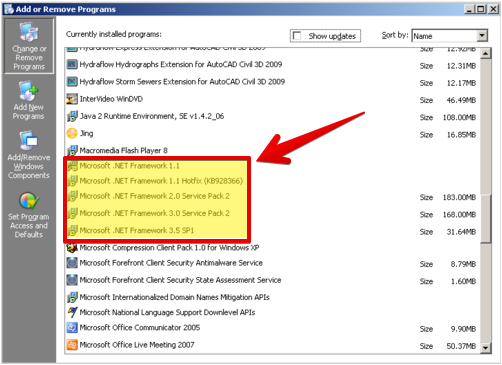502x365 pixels.
Task: Click the 46.49MB size value
Action: click(x=461, y=100)
